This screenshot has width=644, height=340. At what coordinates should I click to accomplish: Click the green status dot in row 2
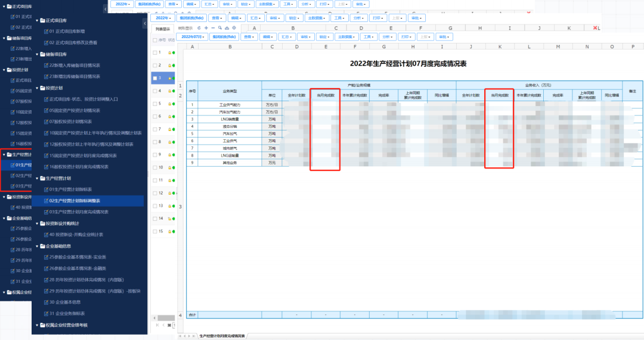point(174,65)
